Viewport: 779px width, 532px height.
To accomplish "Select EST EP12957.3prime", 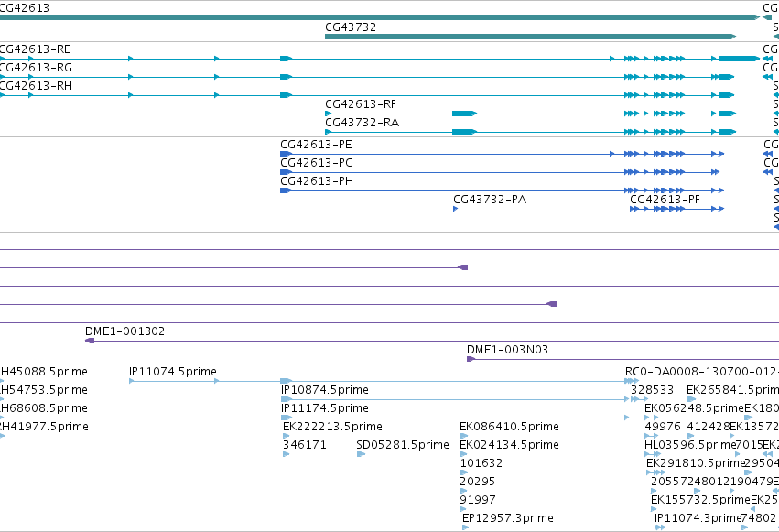I will point(508,518).
